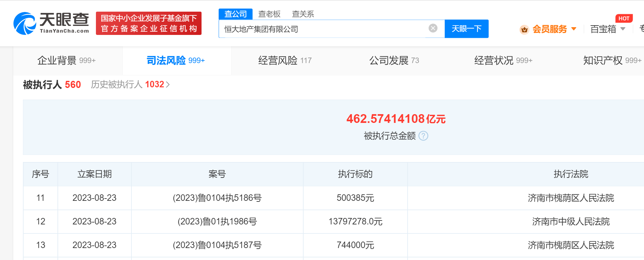Click the amount 13797278.0元
644x260 pixels.
pyautogui.click(x=355, y=222)
